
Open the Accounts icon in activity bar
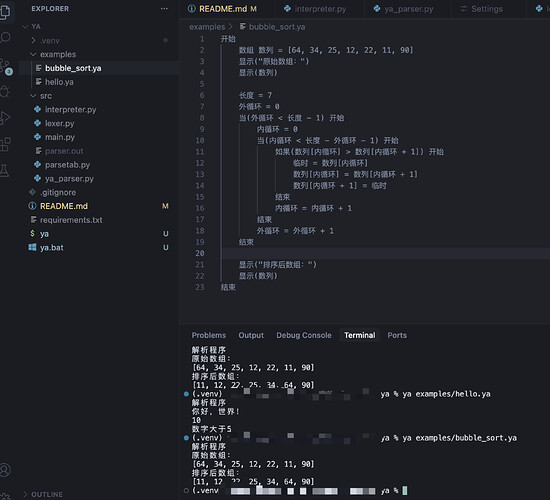coord(5,470)
